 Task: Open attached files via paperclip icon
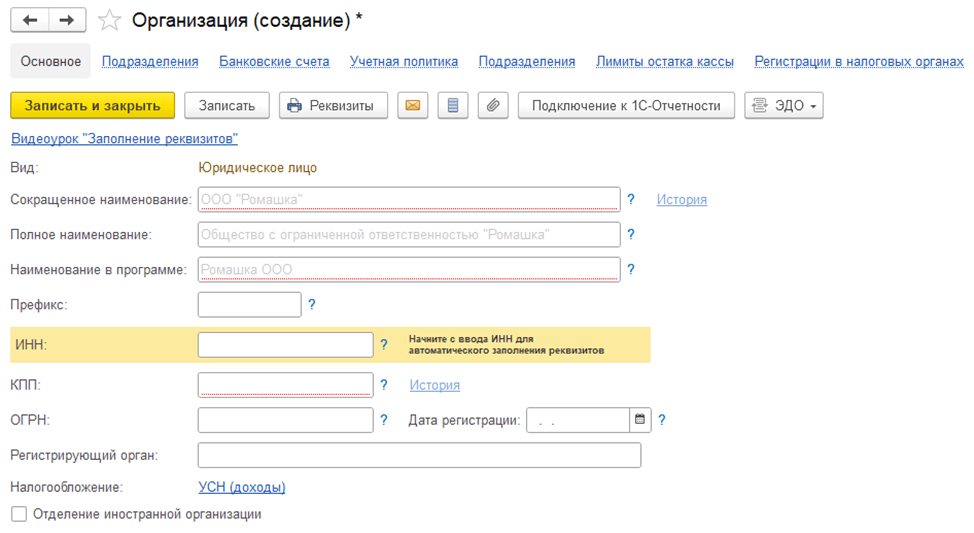pos(492,105)
